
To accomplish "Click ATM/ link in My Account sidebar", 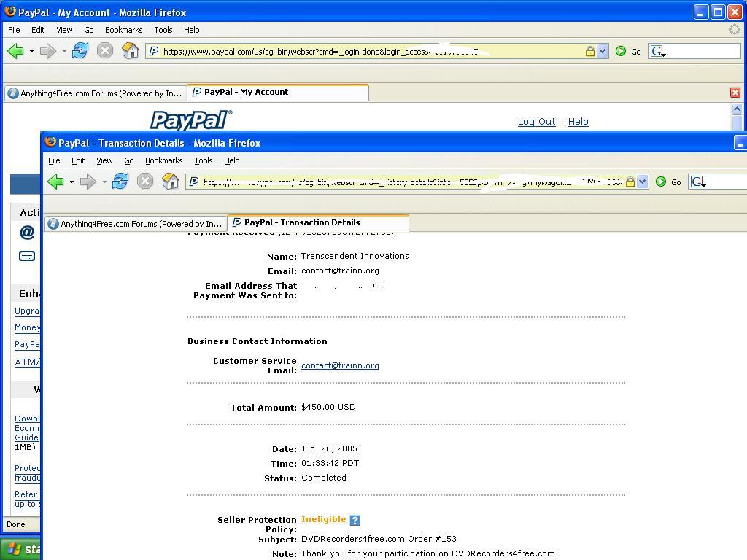I will pos(27,362).
